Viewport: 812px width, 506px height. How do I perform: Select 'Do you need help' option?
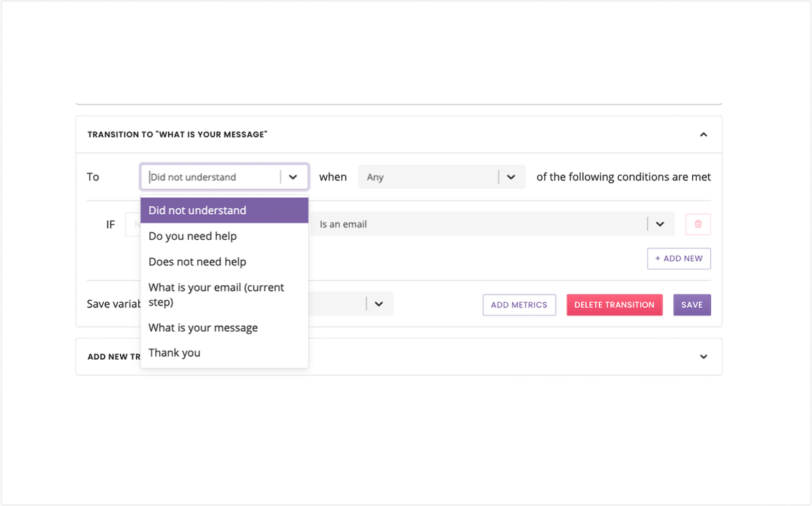[x=225, y=236]
